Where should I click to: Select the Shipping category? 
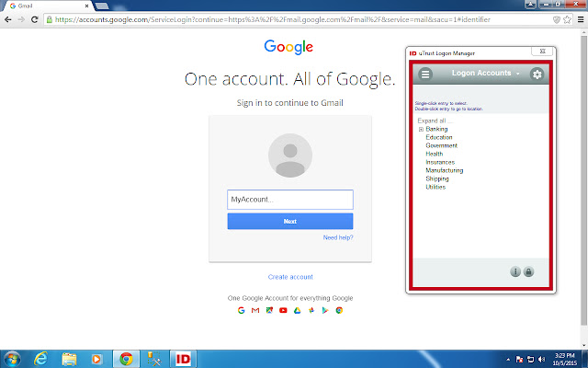pos(437,178)
